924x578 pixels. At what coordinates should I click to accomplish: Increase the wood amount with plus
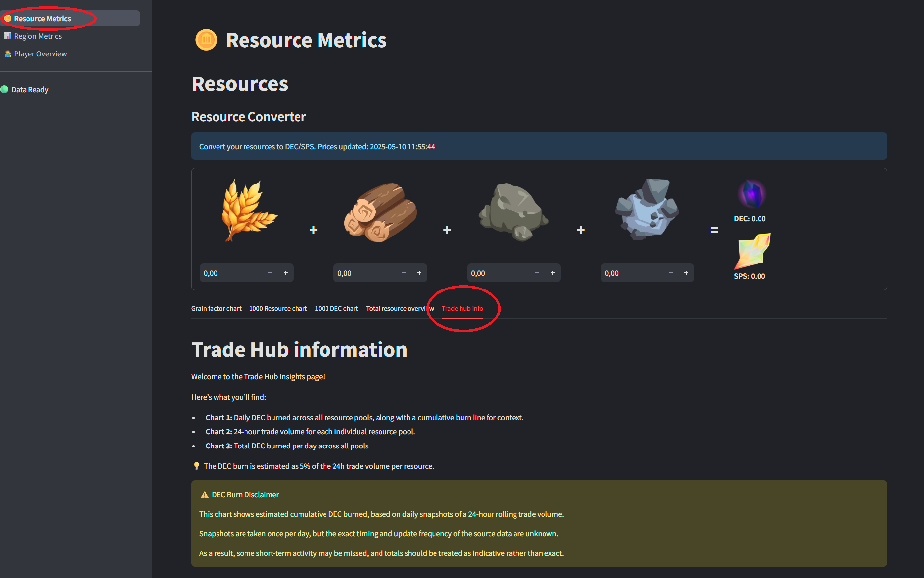(419, 273)
